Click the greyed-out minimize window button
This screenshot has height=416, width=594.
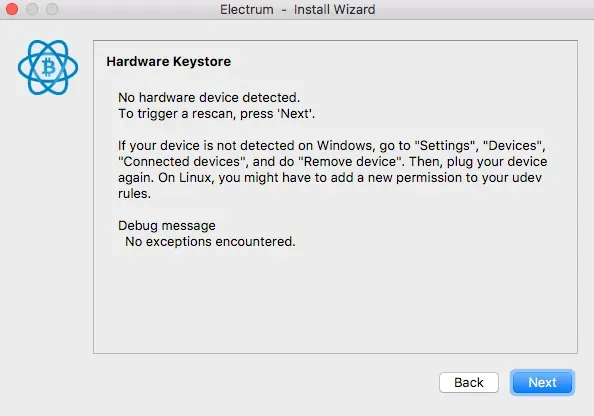pyautogui.click(x=32, y=9)
